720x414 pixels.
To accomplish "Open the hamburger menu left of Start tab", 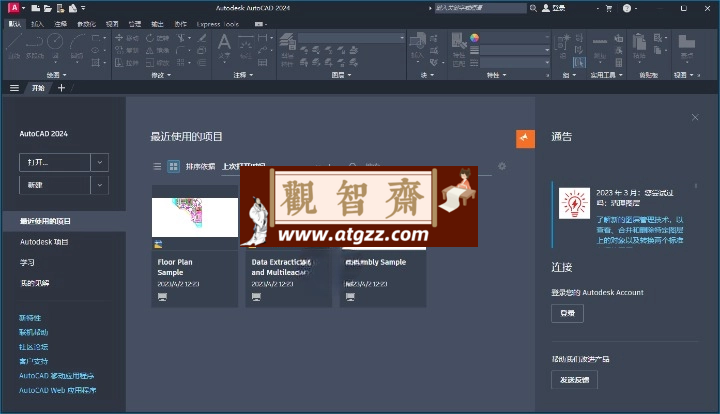I will tap(14, 88).
